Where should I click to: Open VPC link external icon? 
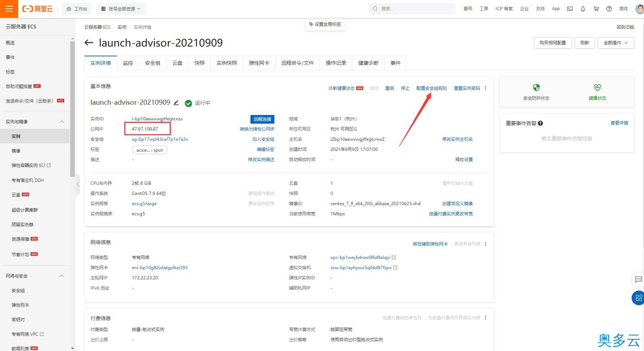[394, 258]
